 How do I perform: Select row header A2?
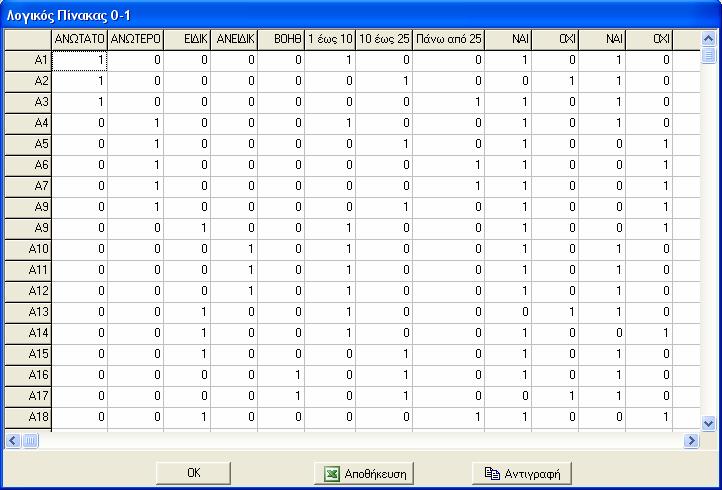28,82
